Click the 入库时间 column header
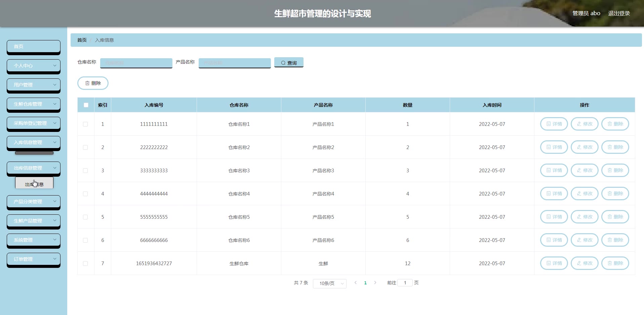The width and height of the screenshot is (644, 315). 492,105
